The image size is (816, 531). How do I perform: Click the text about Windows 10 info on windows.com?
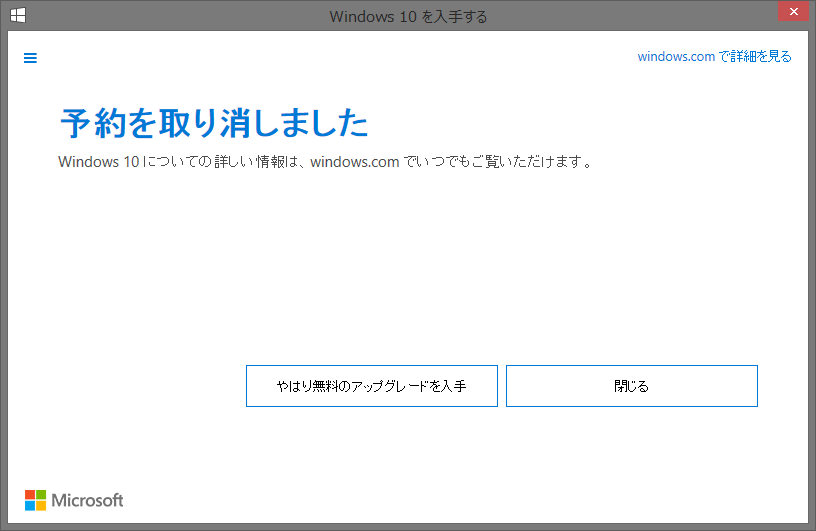325,162
